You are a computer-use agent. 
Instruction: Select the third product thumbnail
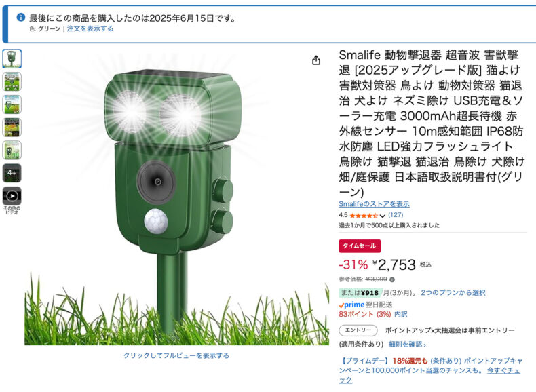tap(12, 104)
